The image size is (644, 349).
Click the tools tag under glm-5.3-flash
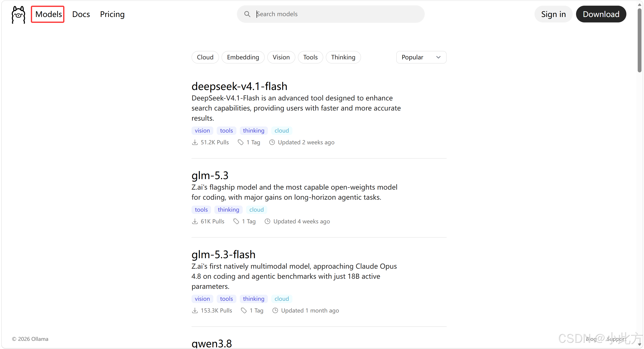227,299
